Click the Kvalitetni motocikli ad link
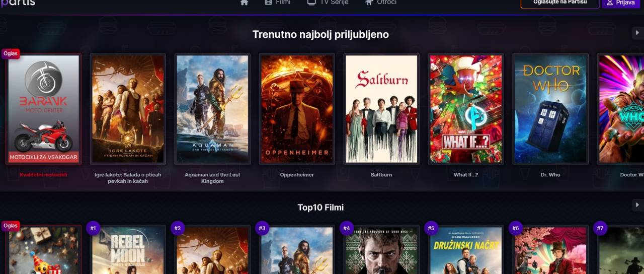 click(x=43, y=175)
